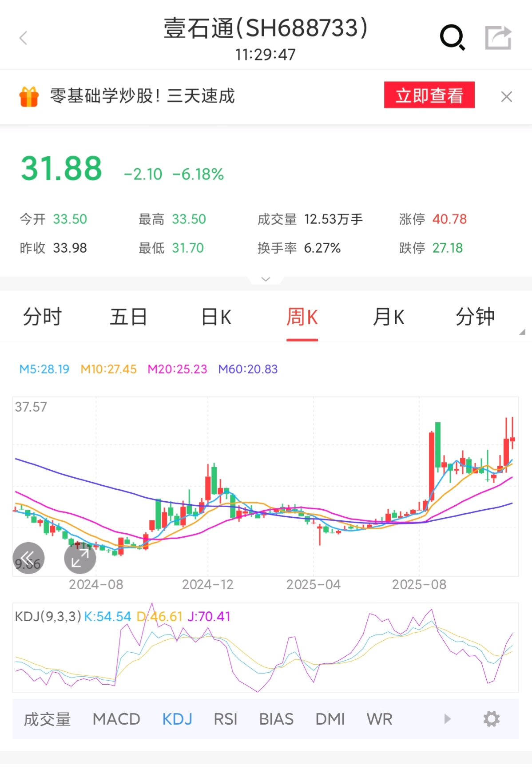The height and width of the screenshot is (781, 532).
Task: Tap the 2025-08 date axis label
Action: click(x=419, y=584)
